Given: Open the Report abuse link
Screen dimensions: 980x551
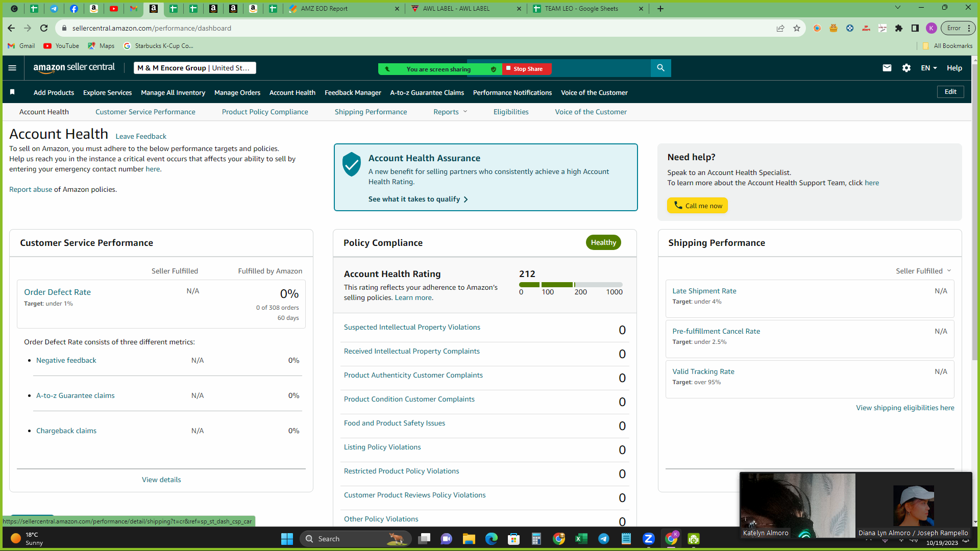Looking at the screenshot, I should point(31,189).
